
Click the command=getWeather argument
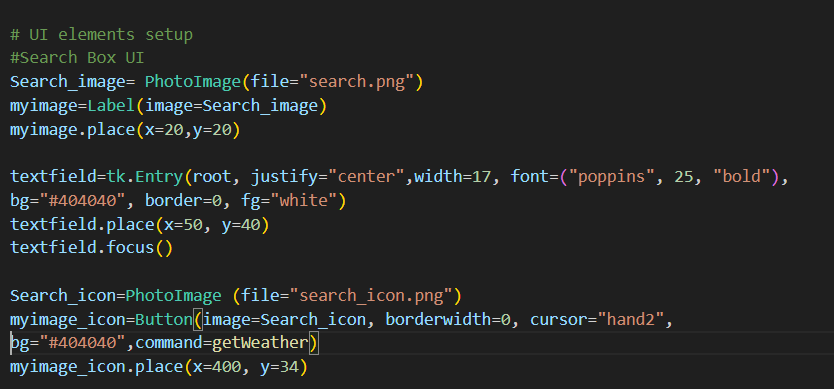click(x=222, y=343)
